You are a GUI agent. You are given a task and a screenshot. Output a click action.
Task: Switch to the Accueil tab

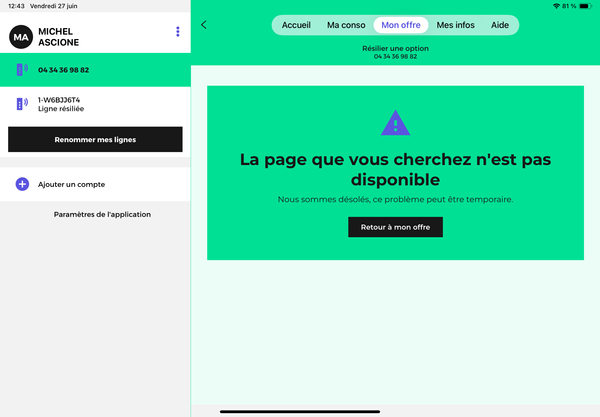pos(296,25)
